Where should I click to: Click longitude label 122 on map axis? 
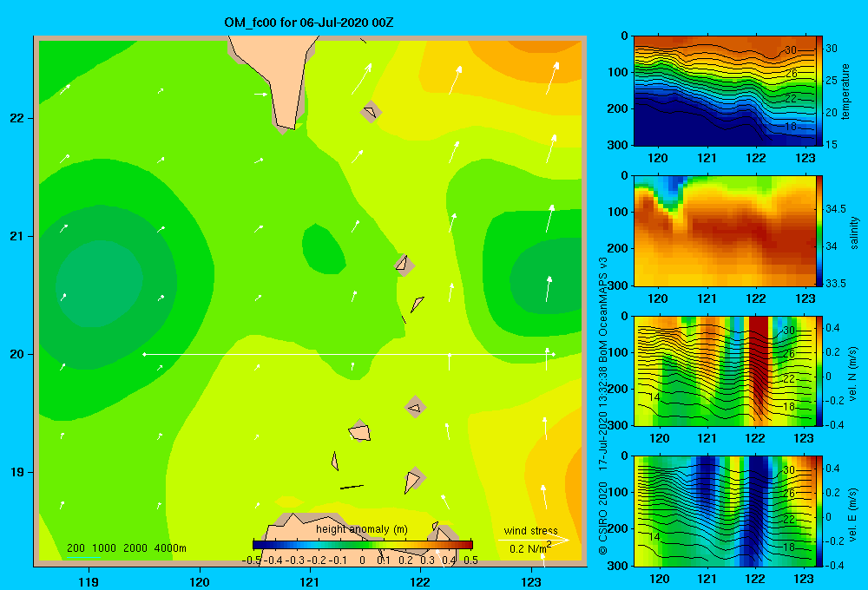tap(421, 581)
